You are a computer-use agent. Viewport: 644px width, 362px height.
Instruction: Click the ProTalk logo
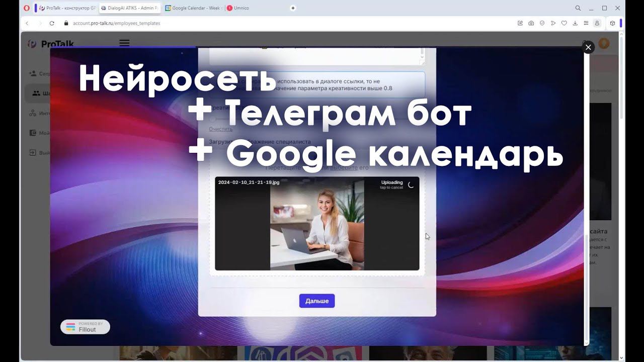[50, 44]
